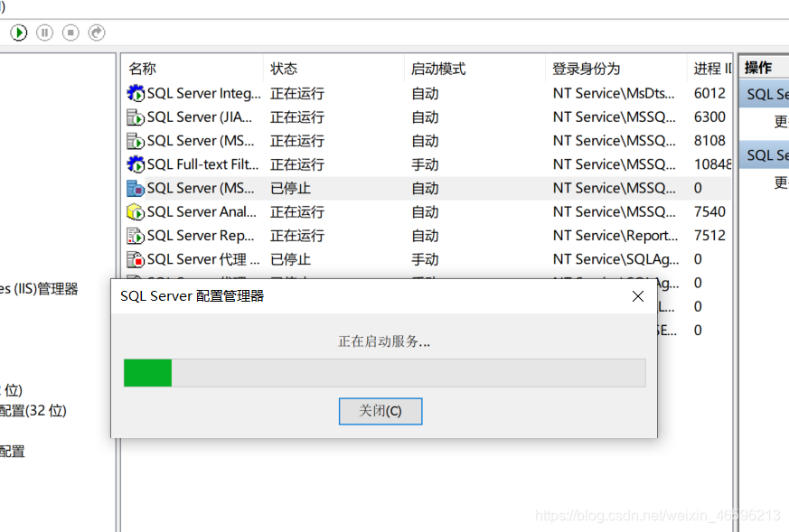Image resolution: width=789 pixels, height=532 pixels.
Task: Sort by the 名称 column header
Action: (x=143, y=69)
